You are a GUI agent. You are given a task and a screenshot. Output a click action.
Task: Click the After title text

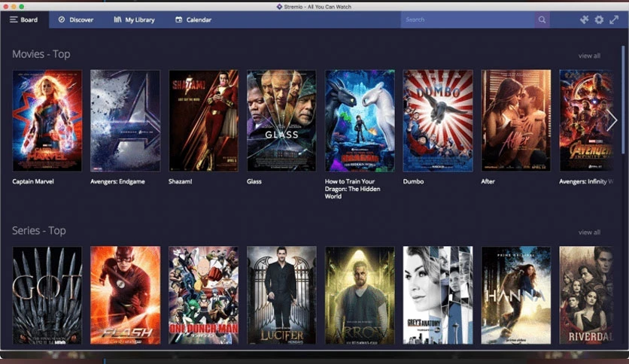pyautogui.click(x=488, y=181)
